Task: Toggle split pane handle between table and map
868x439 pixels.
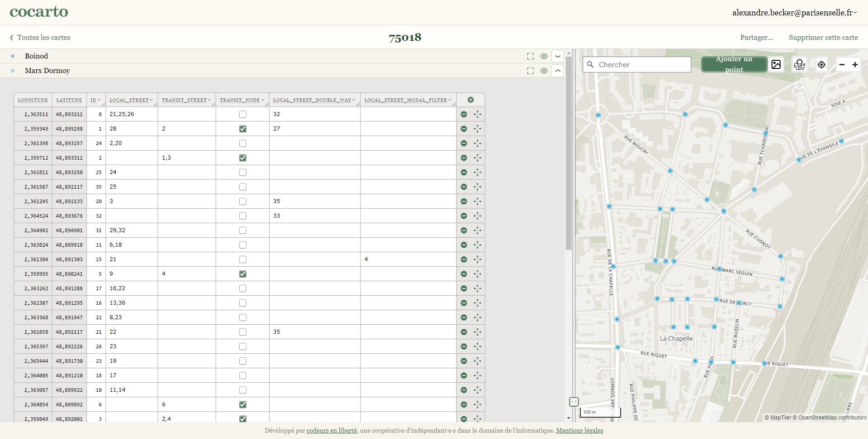Action: click(x=574, y=402)
